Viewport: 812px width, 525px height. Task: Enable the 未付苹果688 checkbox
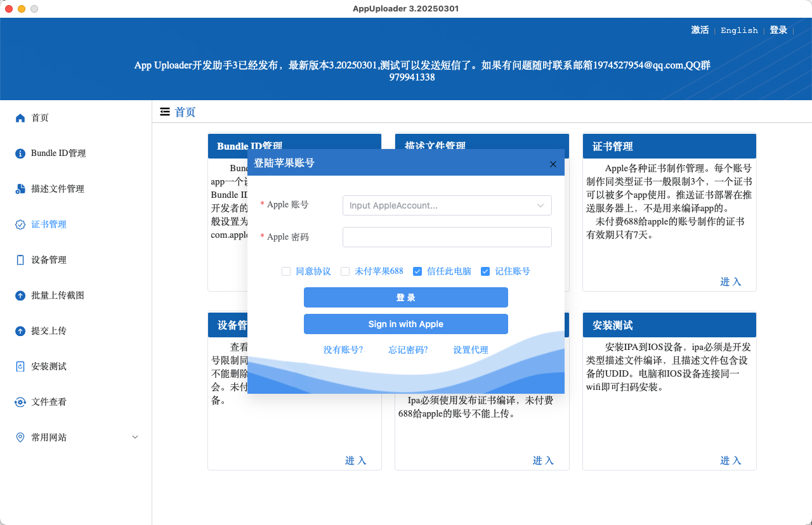tap(345, 271)
